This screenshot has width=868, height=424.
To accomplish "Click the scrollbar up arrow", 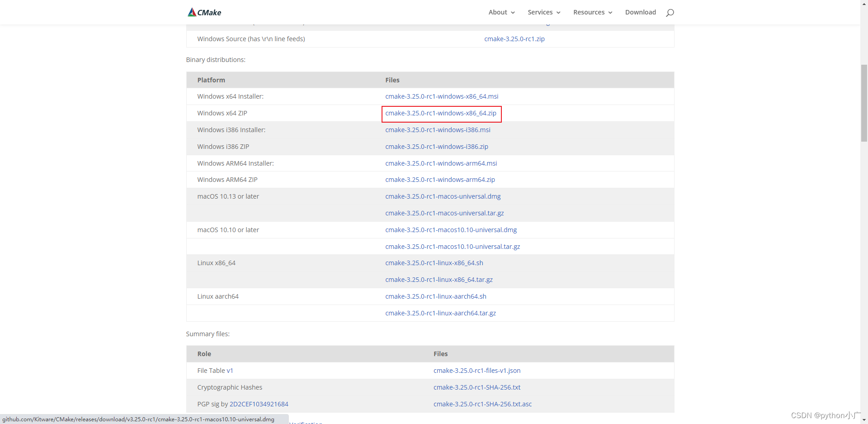I will pyautogui.click(x=864, y=3).
